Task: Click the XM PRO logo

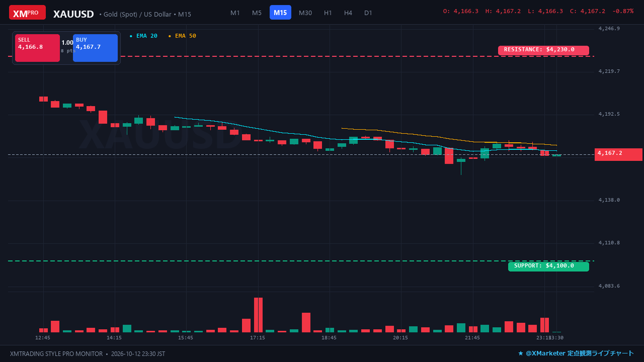Action: pos(27,12)
